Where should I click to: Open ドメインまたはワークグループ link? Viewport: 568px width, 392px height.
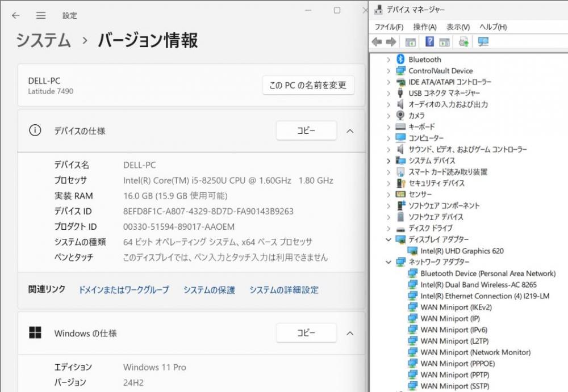124,289
